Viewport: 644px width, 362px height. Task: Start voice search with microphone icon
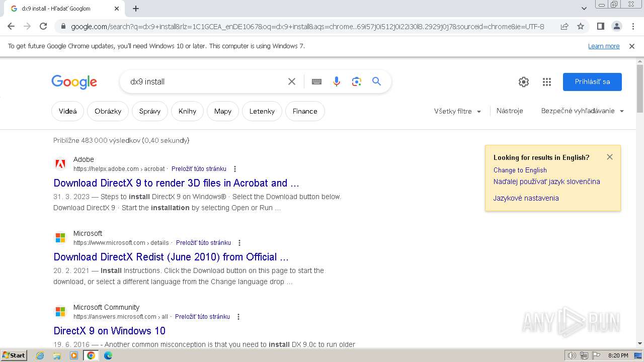337,81
